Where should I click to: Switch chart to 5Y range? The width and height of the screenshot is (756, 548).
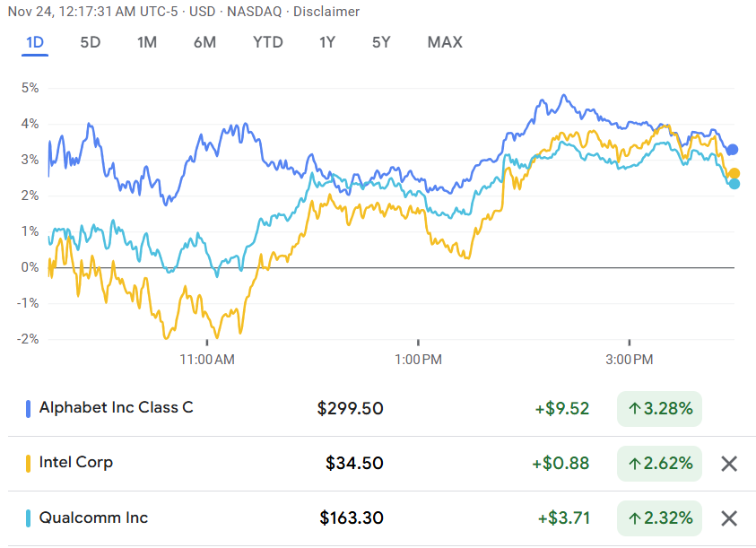tap(382, 42)
